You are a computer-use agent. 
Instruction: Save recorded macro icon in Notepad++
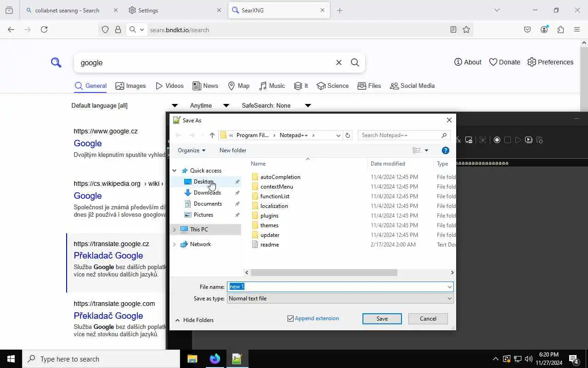coord(540,140)
